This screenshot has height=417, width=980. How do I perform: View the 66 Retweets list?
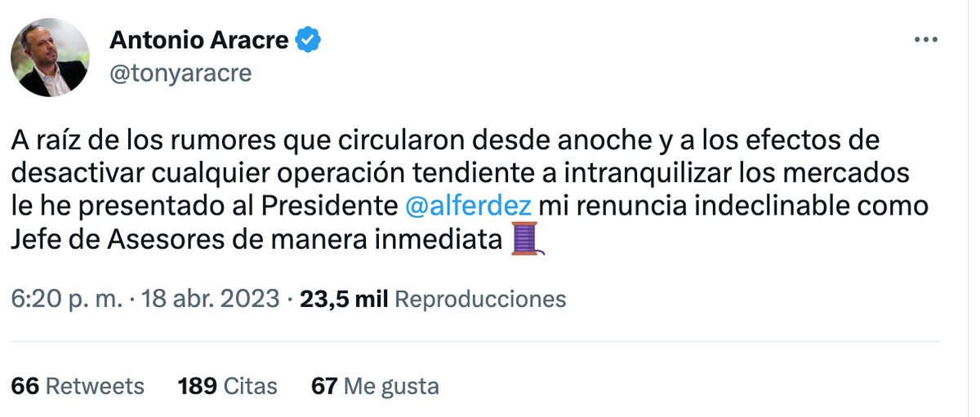pyautogui.click(x=78, y=385)
